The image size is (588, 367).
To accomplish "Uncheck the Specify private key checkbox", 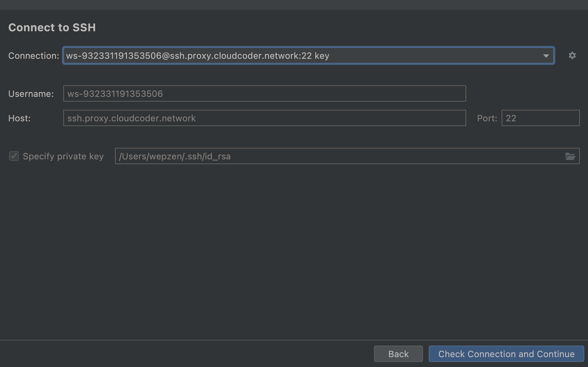I will pos(14,156).
